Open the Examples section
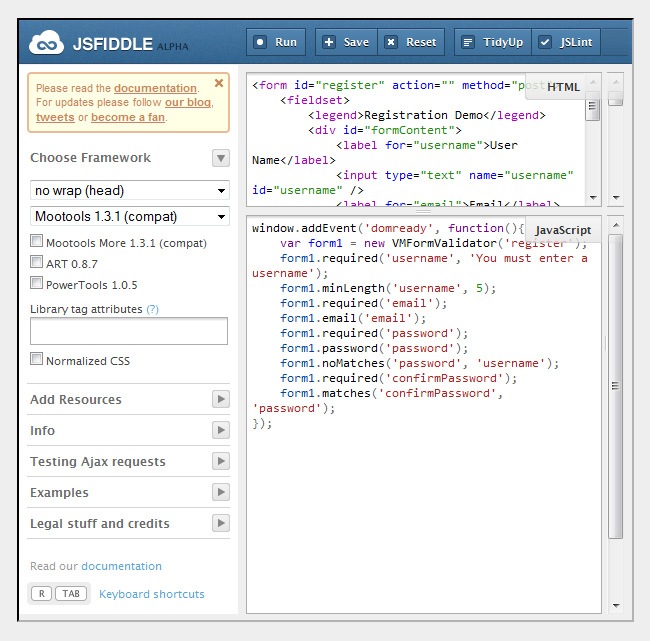650x641 pixels. (x=221, y=492)
